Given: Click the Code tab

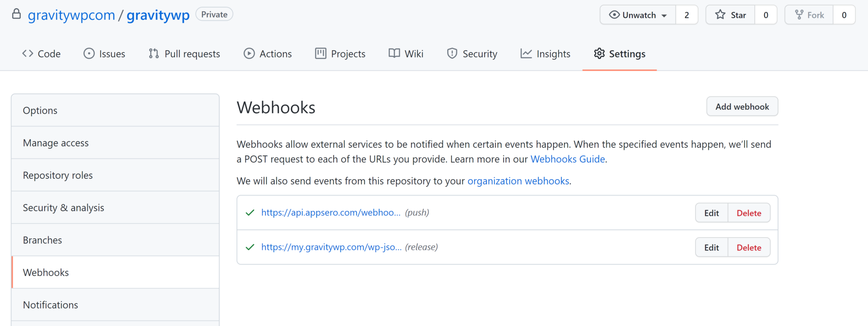Looking at the screenshot, I should pyautogui.click(x=41, y=54).
